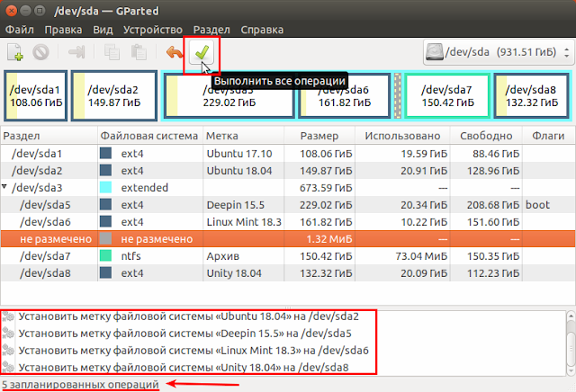576x392 pixels.
Task: Select the не размечено 1.32 МиБ row
Action: (x=288, y=239)
